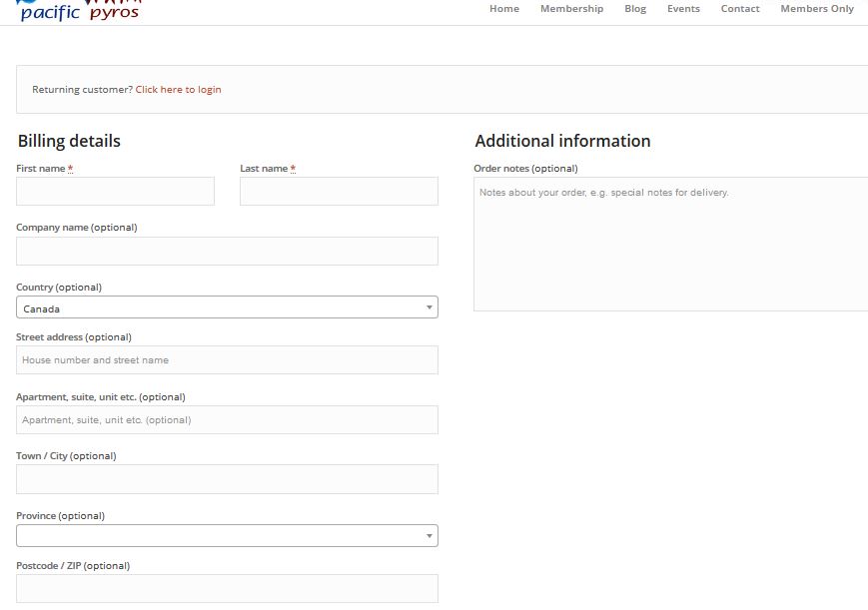Click inside the Order notes textarea

[670, 245]
